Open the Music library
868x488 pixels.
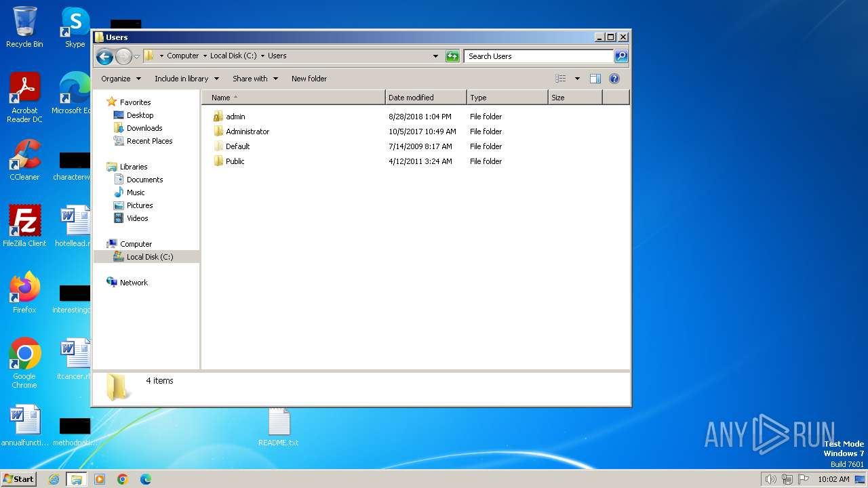click(x=136, y=192)
